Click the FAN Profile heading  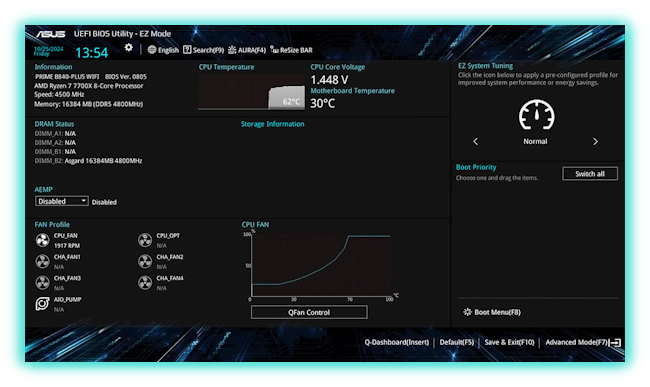tap(52, 225)
